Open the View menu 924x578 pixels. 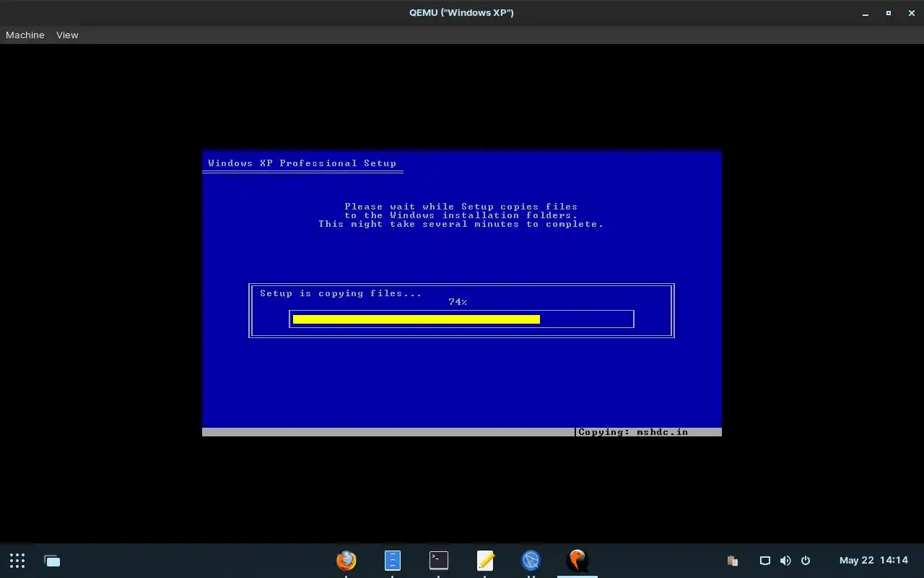coord(67,35)
